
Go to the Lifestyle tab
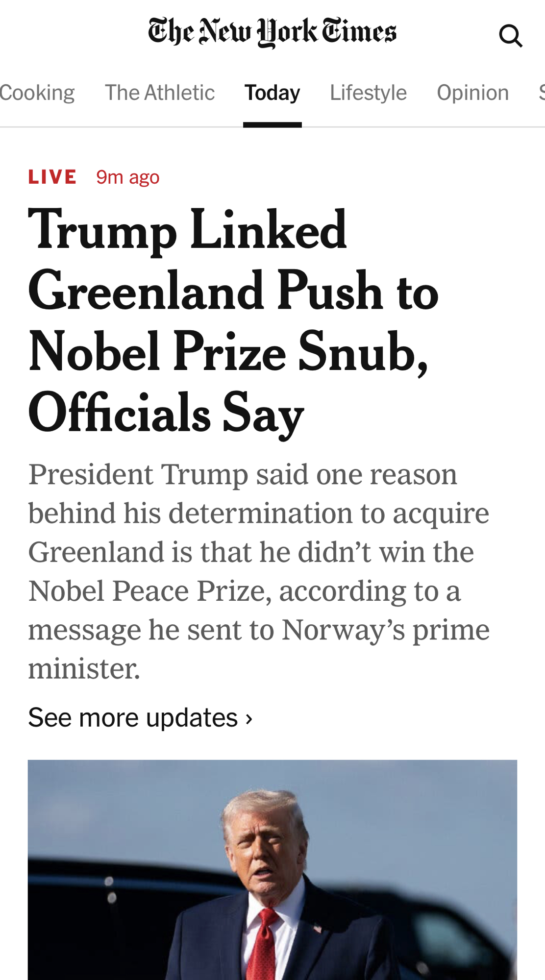368,93
